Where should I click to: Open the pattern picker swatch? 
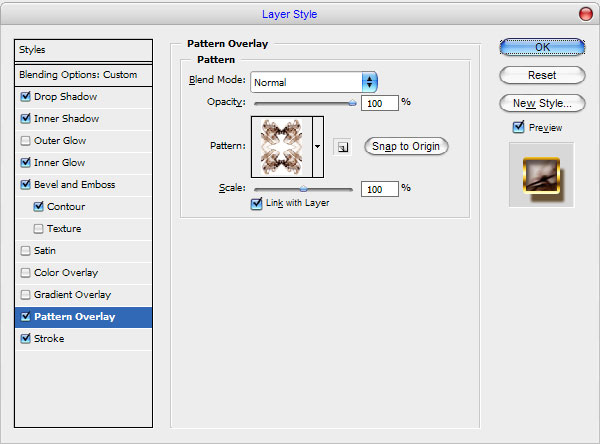point(282,147)
